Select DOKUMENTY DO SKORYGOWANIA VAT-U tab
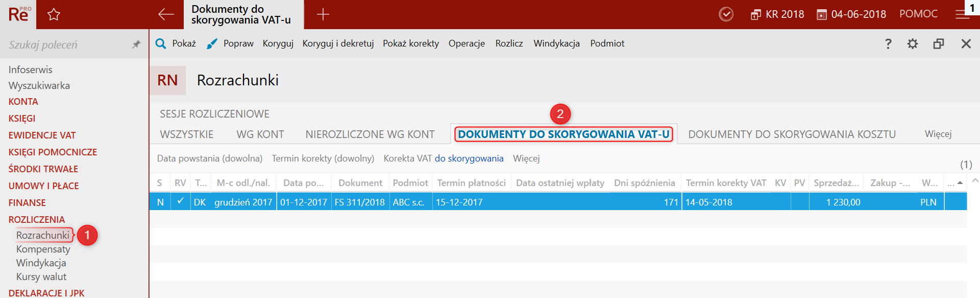The height and width of the screenshot is (298, 980). click(x=563, y=134)
